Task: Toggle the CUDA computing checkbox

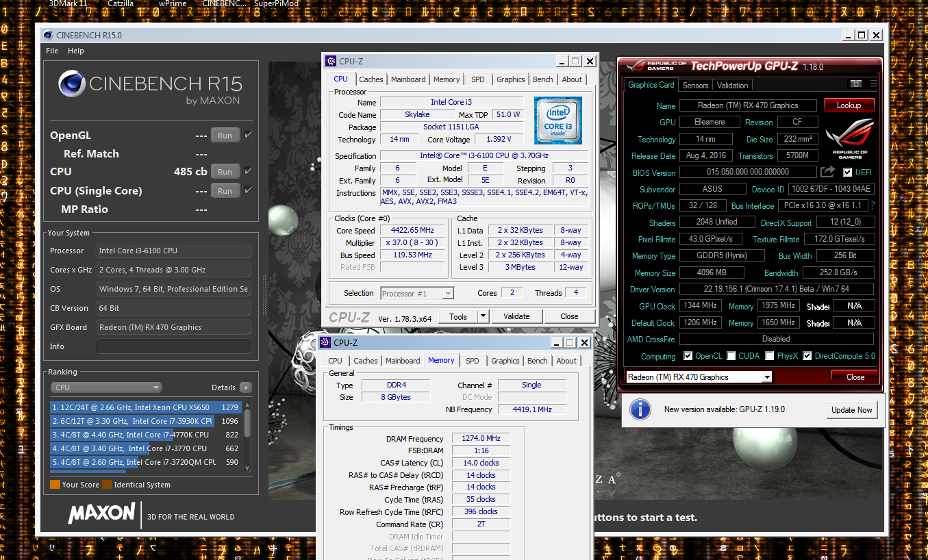Action: click(731, 356)
